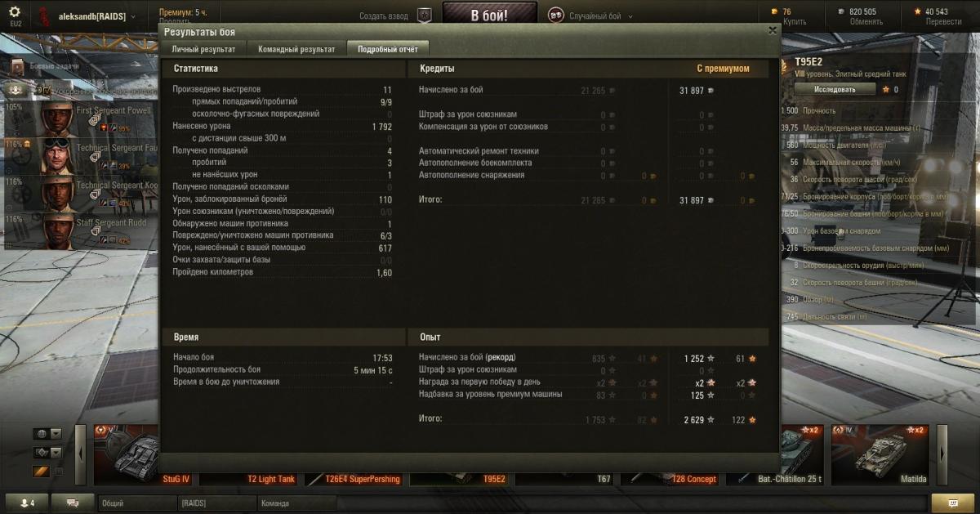
Task: Click the random battle mode skull icon
Action: [x=555, y=16]
